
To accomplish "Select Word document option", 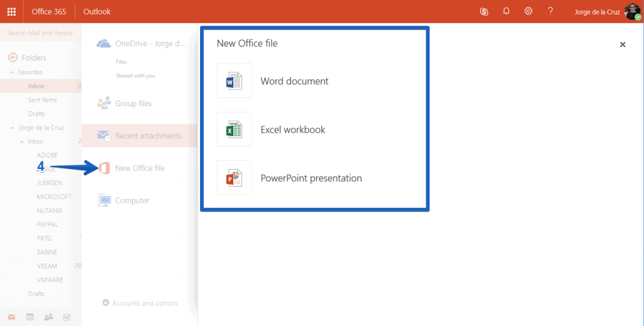I will point(294,81).
